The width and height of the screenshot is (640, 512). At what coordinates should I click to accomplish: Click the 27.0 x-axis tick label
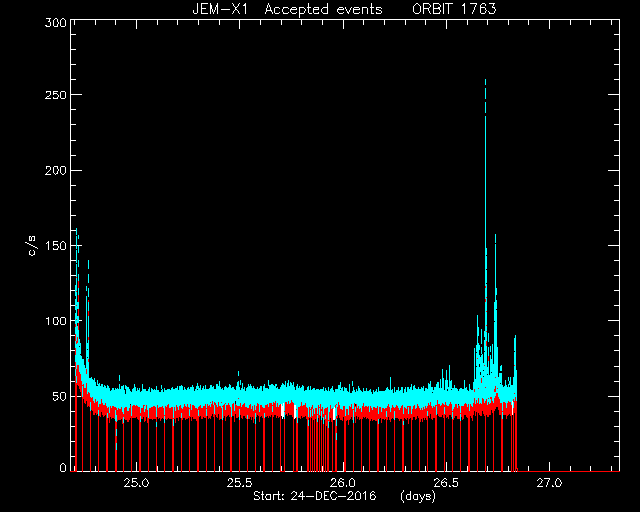point(549,483)
